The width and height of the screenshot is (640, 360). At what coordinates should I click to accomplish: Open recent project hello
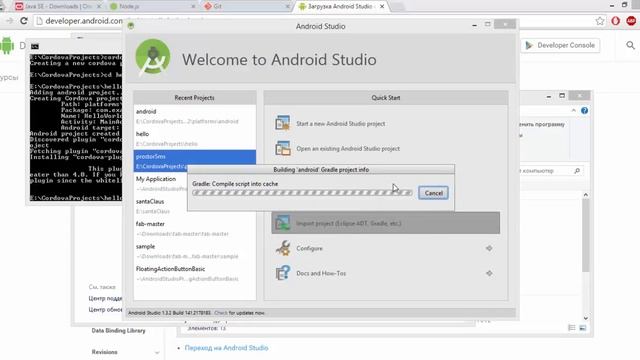(195, 138)
